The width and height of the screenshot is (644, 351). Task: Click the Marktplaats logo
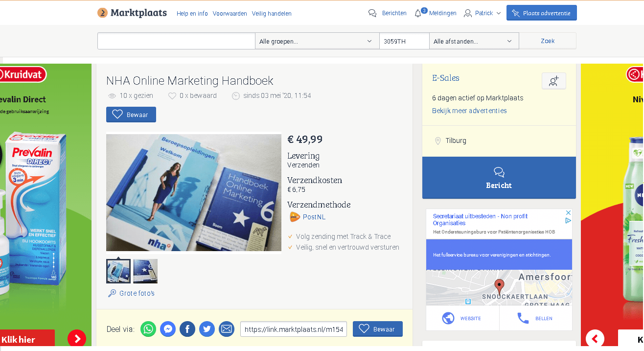point(132,13)
